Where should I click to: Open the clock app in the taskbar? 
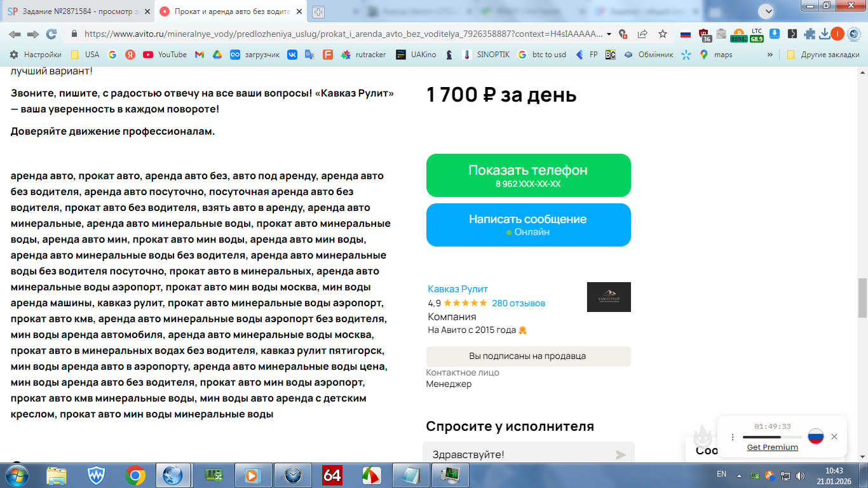[293, 475]
